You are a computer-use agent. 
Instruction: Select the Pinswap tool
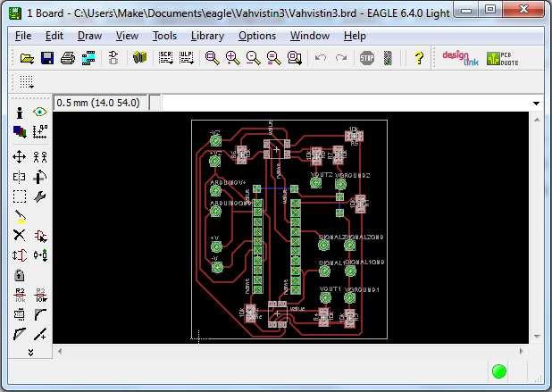coord(20,255)
